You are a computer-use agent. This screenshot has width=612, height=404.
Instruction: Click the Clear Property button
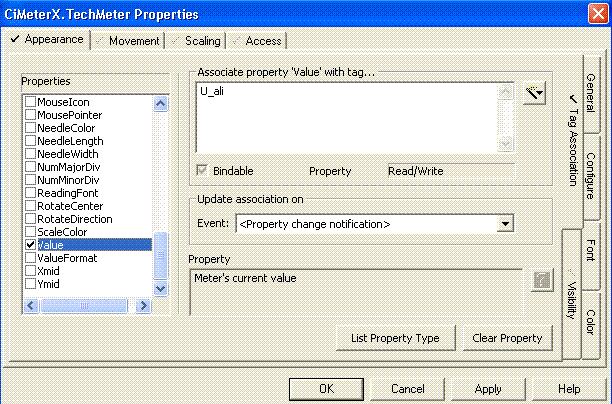coord(507,338)
